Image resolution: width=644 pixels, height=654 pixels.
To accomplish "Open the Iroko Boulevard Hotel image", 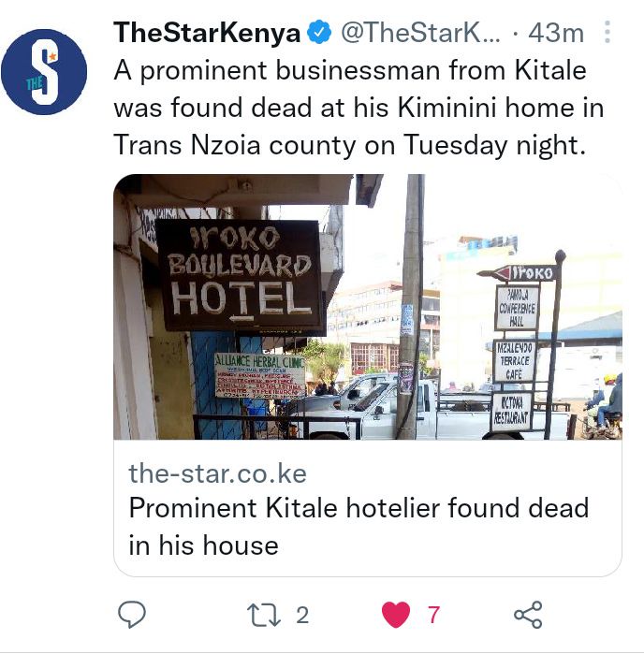I will tap(368, 307).
